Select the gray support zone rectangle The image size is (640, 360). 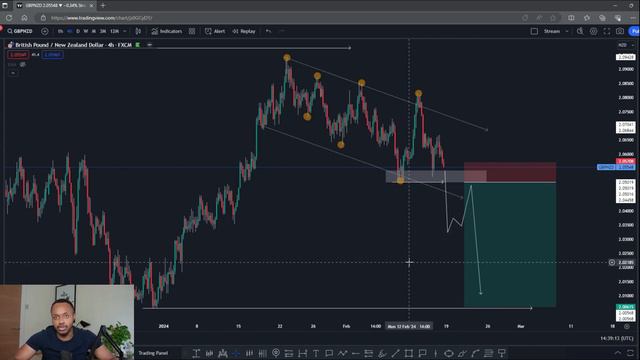point(436,176)
